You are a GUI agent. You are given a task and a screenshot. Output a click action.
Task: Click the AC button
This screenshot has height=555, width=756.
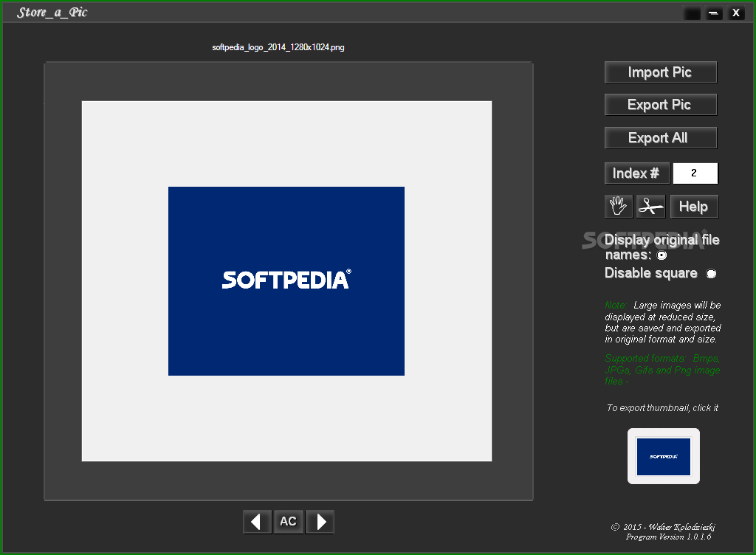289,522
